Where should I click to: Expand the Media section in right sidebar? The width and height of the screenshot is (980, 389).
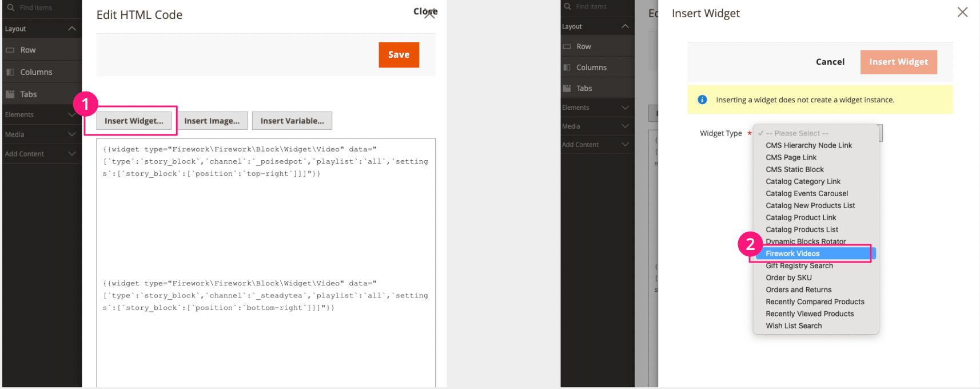[625, 126]
